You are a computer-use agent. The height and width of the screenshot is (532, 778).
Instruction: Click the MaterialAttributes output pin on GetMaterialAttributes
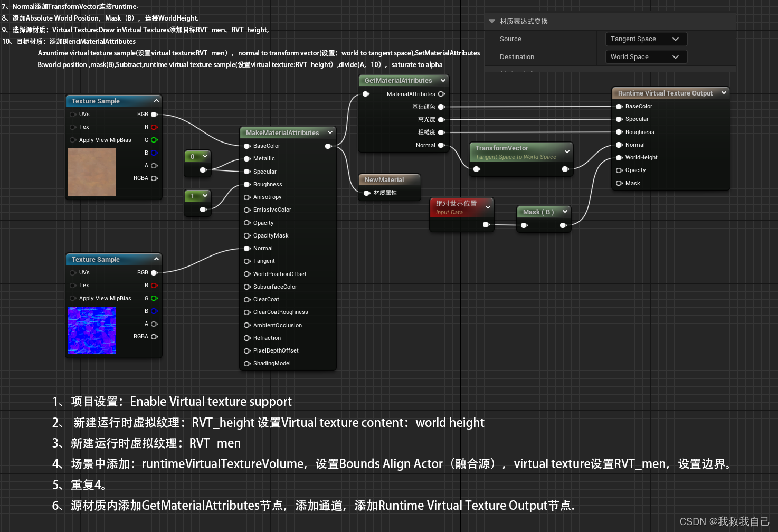coord(442,94)
